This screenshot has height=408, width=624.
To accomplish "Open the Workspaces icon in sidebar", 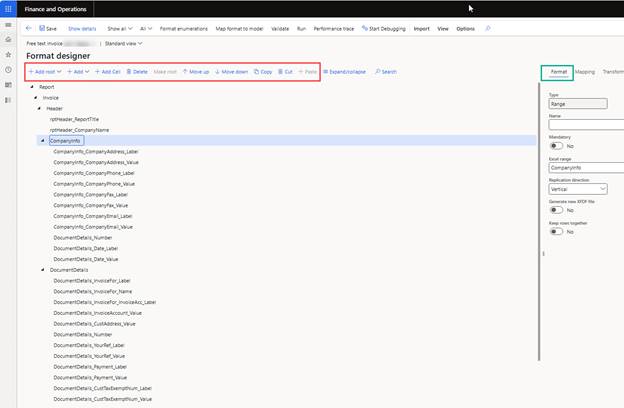I will point(8,85).
